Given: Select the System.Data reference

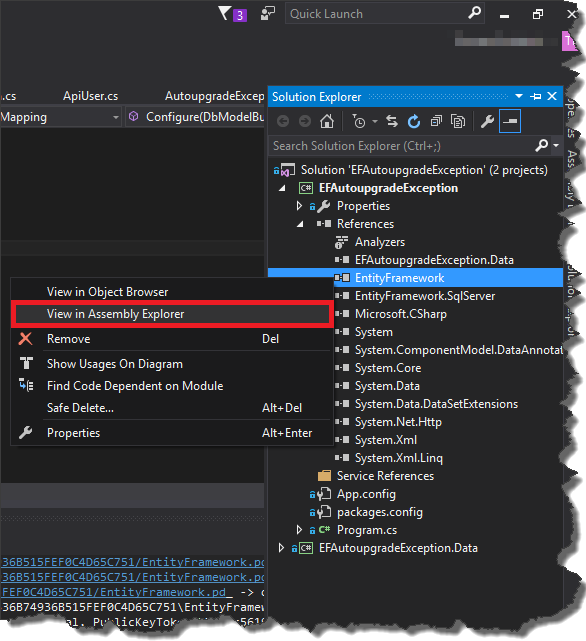Looking at the screenshot, I should (387, 386).
